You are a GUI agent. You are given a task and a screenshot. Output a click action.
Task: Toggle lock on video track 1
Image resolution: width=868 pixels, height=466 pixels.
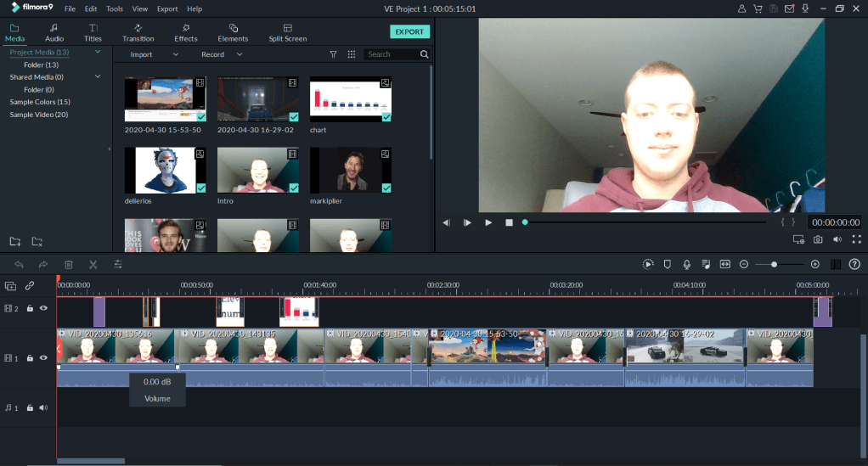point(30,358)
